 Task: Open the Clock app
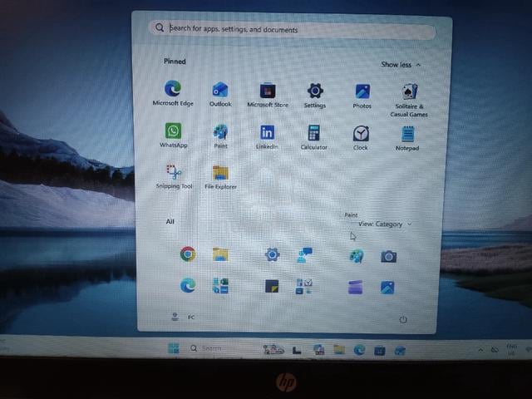[361, 138]
